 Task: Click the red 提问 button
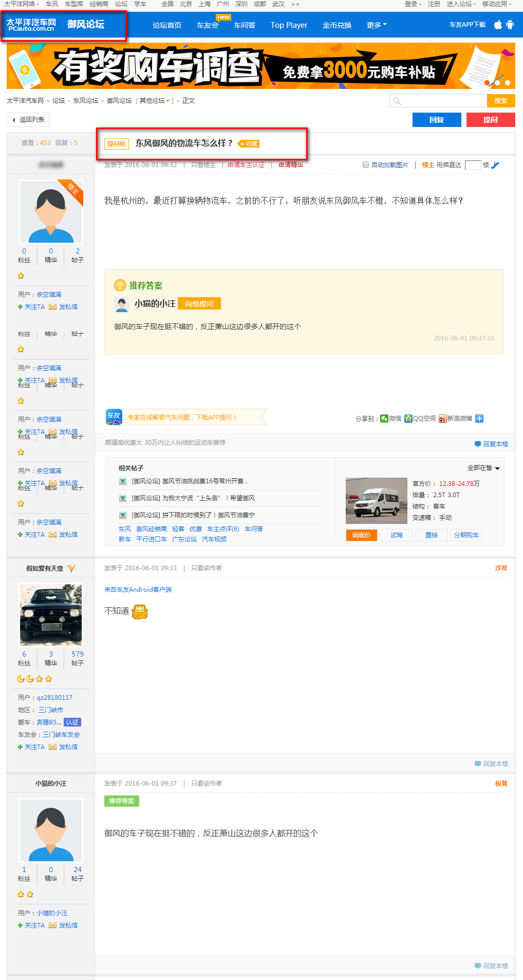point(491,120)
